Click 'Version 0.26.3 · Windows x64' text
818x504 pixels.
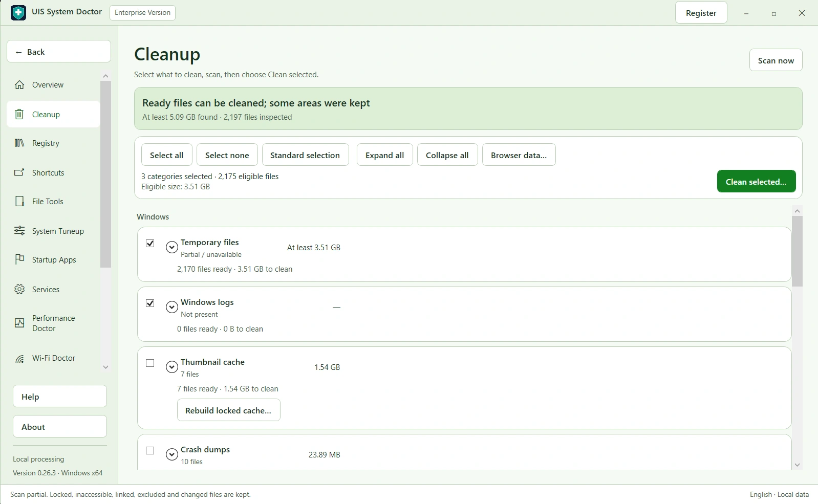(x=58, y=473)
